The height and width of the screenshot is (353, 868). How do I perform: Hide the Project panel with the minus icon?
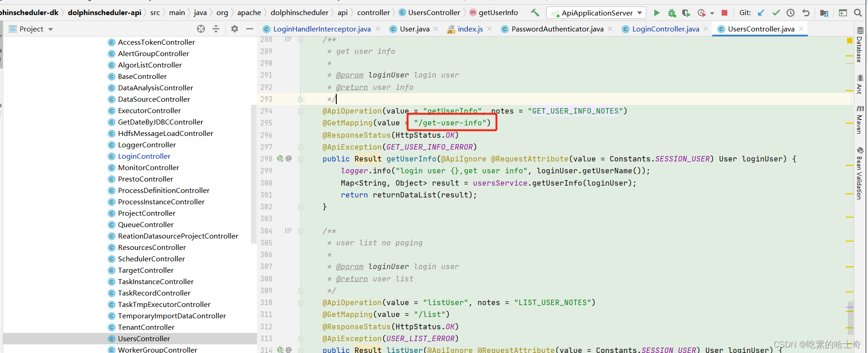pos(249,29)
